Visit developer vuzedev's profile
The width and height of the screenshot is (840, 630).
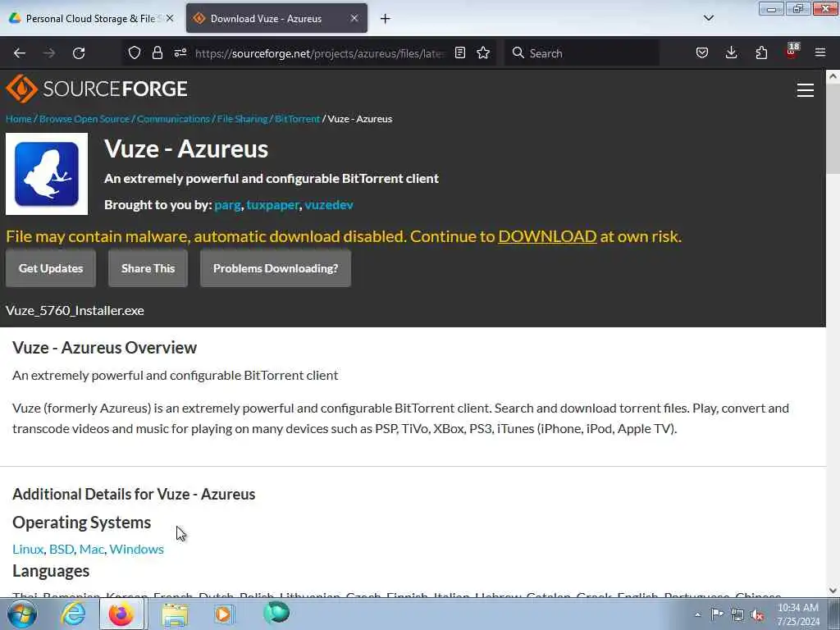coord(329,205)
